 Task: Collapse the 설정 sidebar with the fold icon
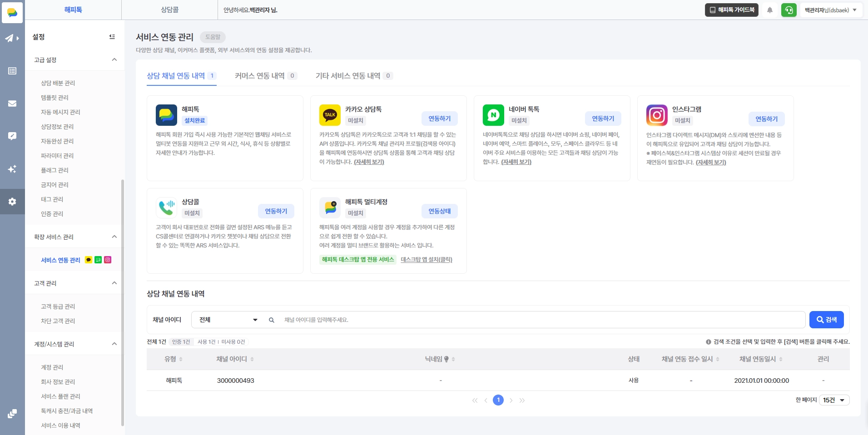[112, 37]
